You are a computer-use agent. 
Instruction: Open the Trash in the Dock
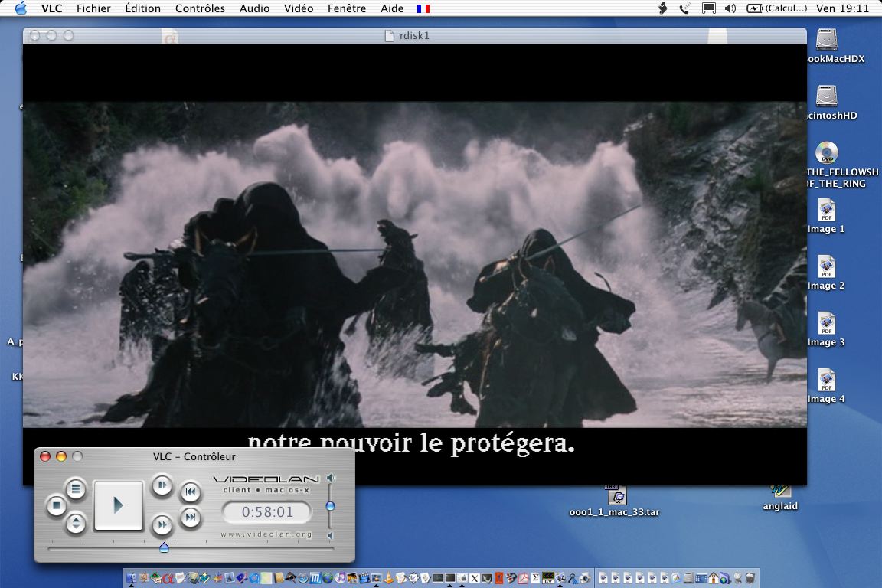pos(750,578)
